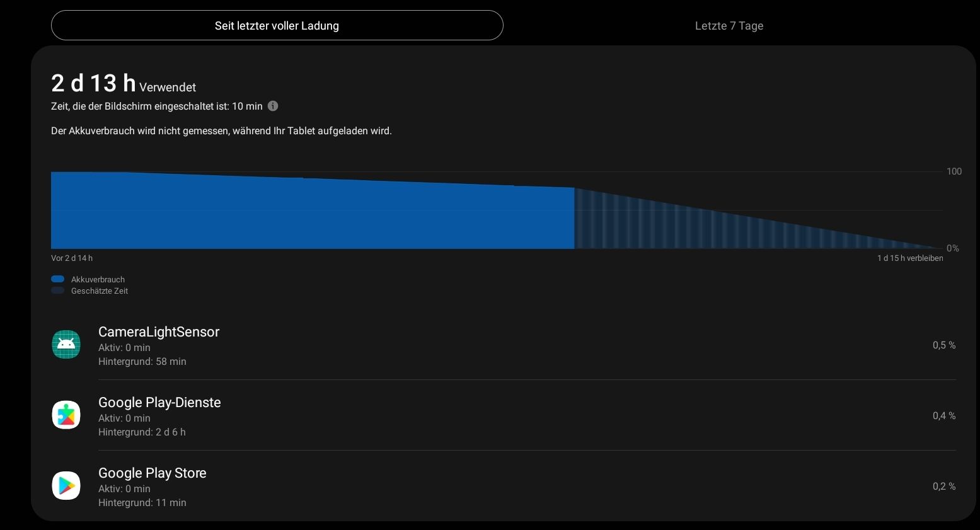Screen dimensions: 980x530
Task: Switch to the 'Letzte 7 Tage' tab
Action: [x=729, y=26]
